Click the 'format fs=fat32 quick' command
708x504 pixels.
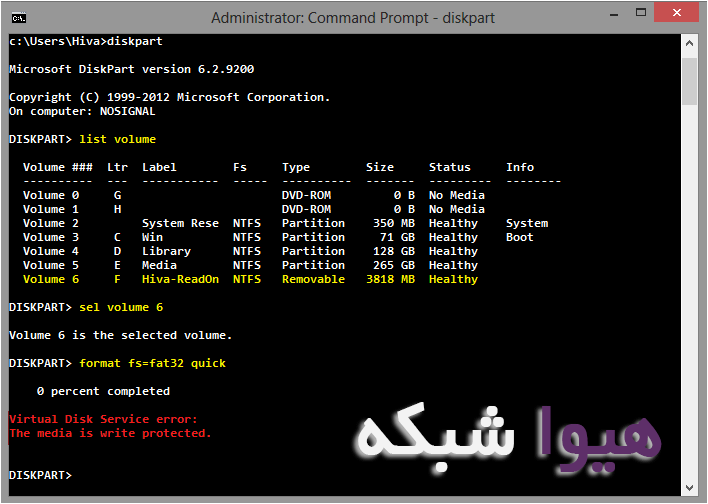[153, 363]
